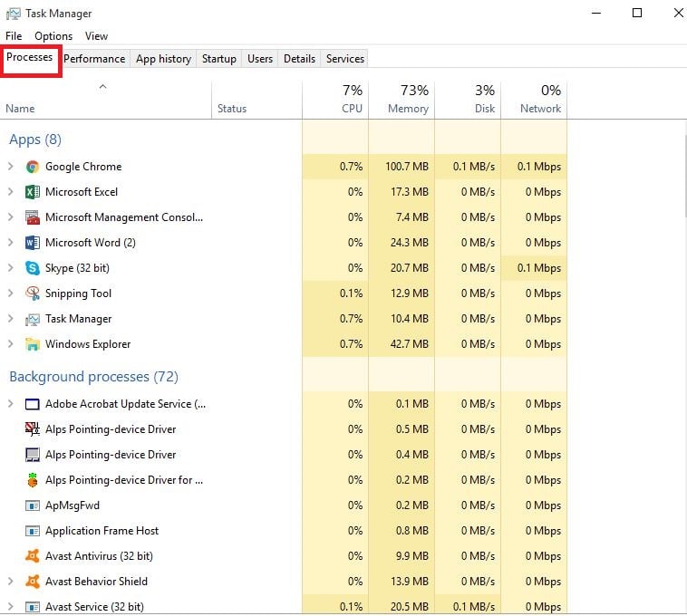Click the ApMsgFwd process icon
This screenshot has height=616, width=687.
coord(33,505)
